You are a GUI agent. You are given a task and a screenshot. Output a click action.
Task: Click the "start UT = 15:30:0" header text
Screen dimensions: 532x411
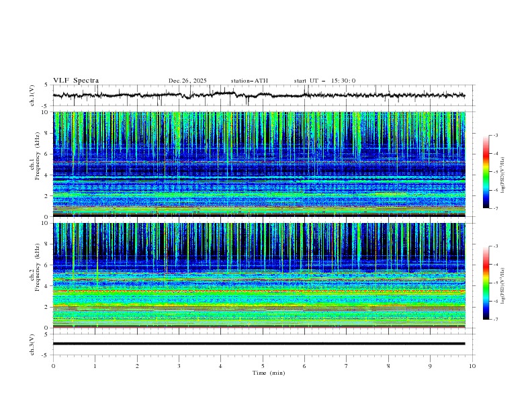[x=324, y=81]
